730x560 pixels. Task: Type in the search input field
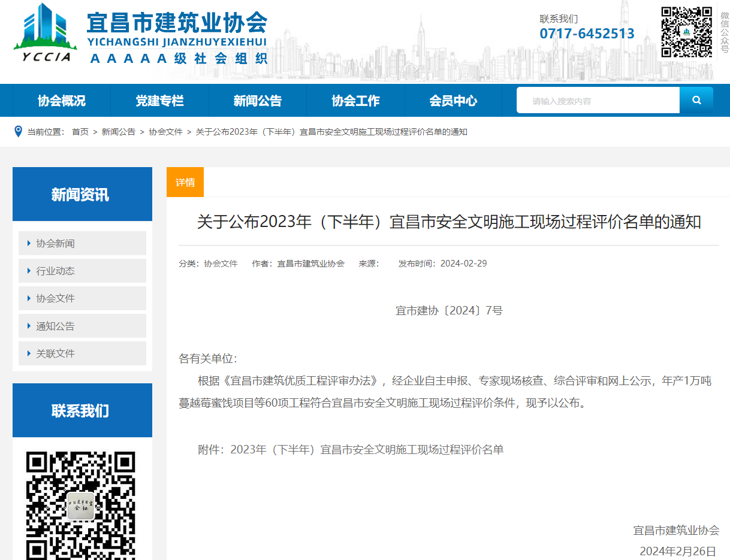pos(598,101)
